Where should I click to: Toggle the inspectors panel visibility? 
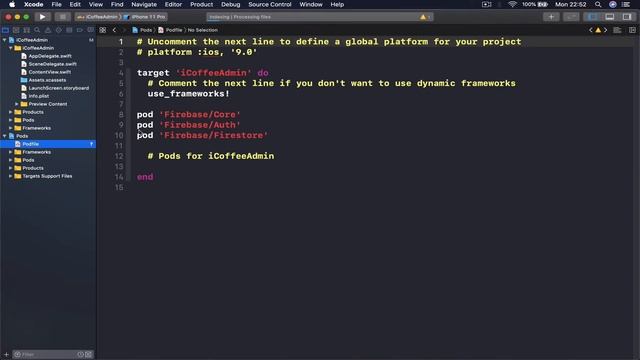(627, 17)
